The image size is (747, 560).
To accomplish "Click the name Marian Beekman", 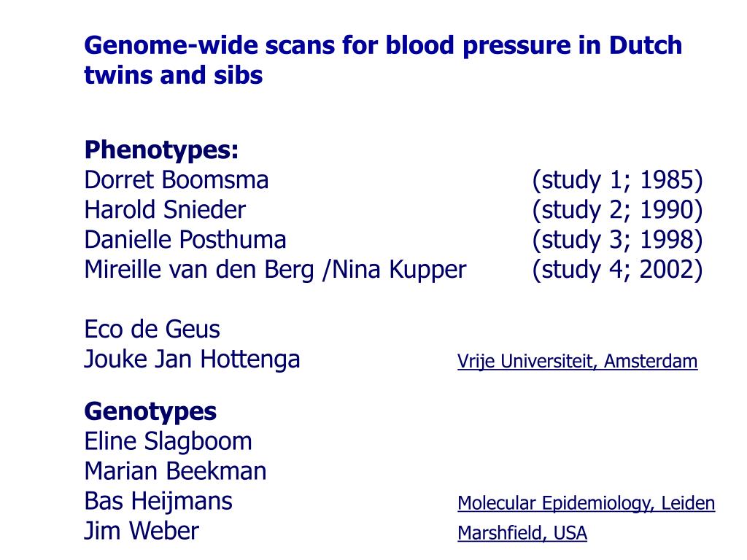I will (175, 472).
